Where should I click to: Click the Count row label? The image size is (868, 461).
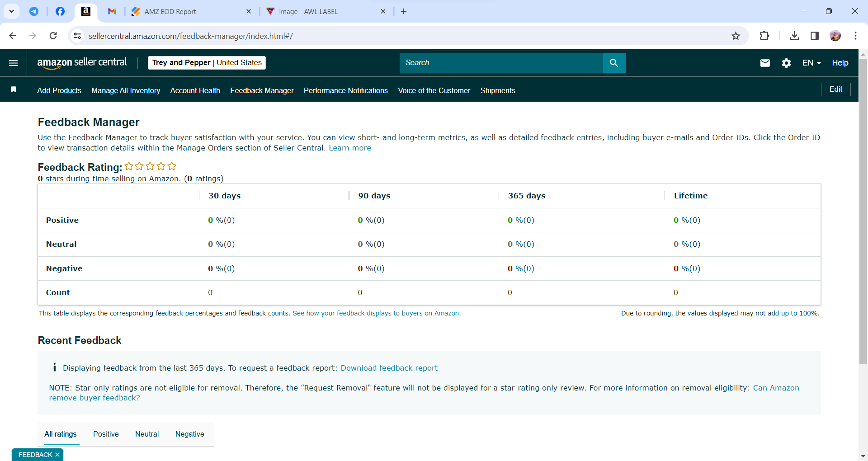click(58, 292)
